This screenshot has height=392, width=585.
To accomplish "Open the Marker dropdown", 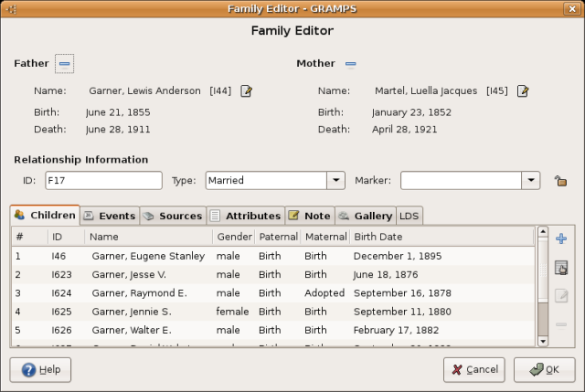I will click(531, 181).
